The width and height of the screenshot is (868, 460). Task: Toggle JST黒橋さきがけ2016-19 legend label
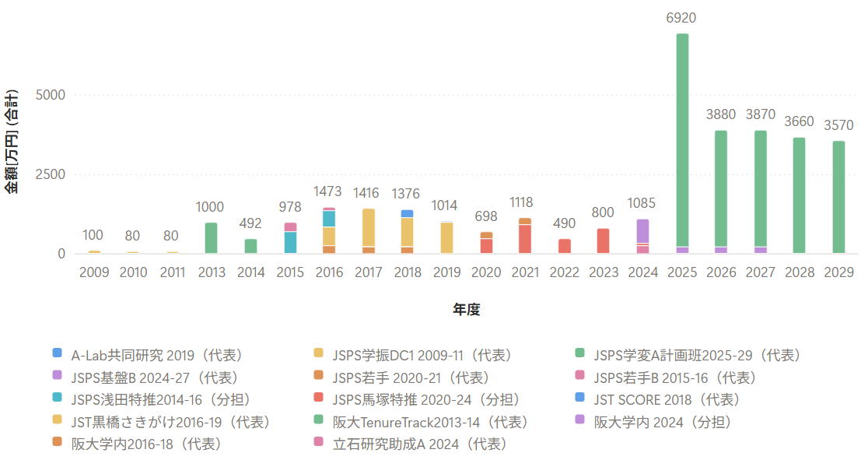171,423
